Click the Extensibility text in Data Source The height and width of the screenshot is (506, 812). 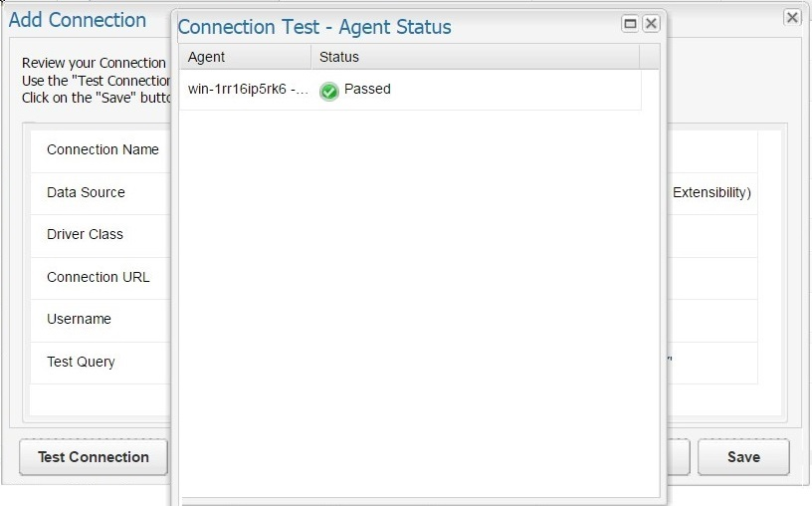pyautogui.click(x=710, y=192)
